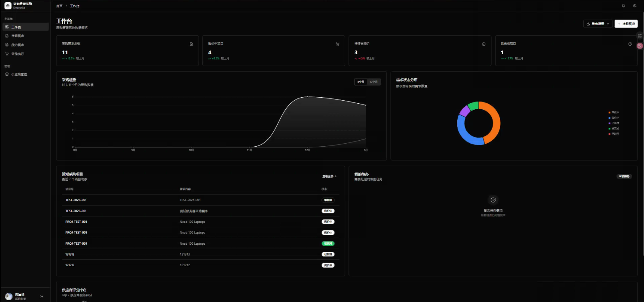Screen dimensions: 644x302
Task: Open the 导出报表 dropdown
Action: pyautogui.click(x=598, y=24)
